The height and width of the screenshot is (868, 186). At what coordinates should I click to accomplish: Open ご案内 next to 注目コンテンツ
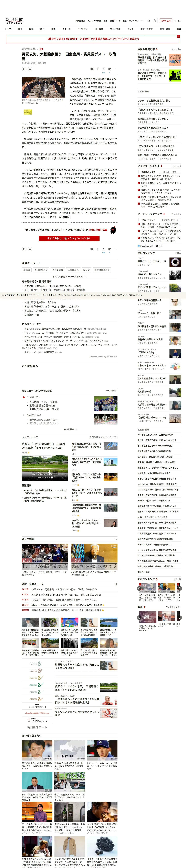[178, 253]
